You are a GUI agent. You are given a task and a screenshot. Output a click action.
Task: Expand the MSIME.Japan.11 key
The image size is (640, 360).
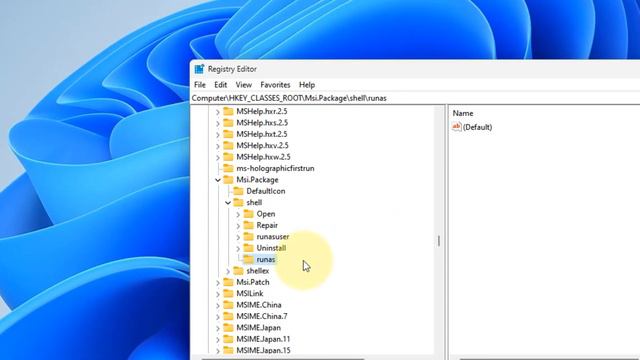[218, 340]
